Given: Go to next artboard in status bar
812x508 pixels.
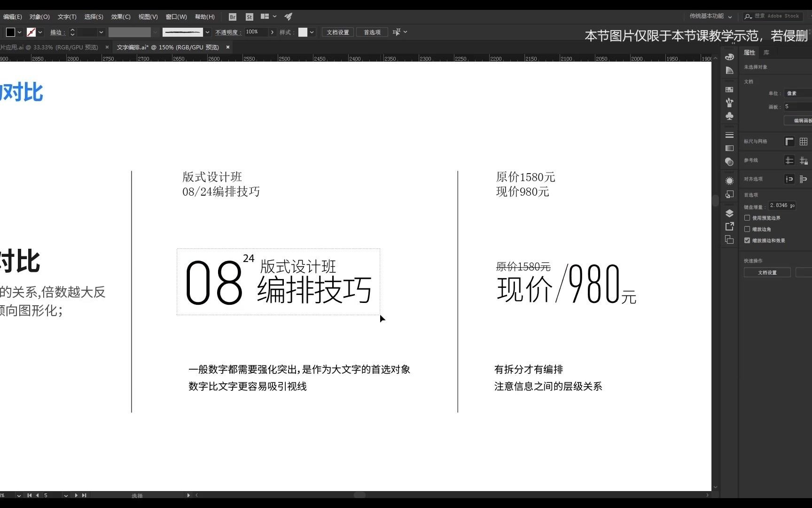Looking at the screenshot, I should coord(76,495).
